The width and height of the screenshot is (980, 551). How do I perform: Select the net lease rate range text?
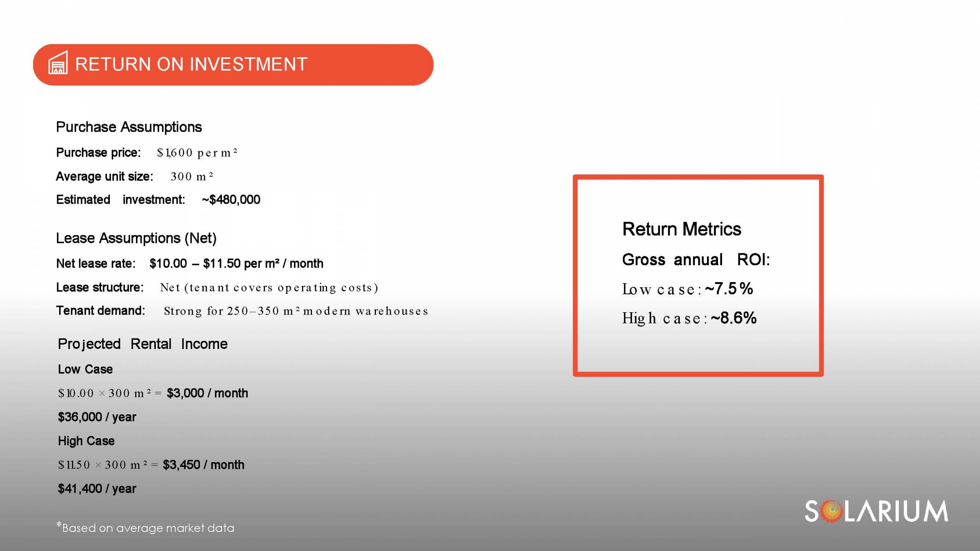coord(236,263)
